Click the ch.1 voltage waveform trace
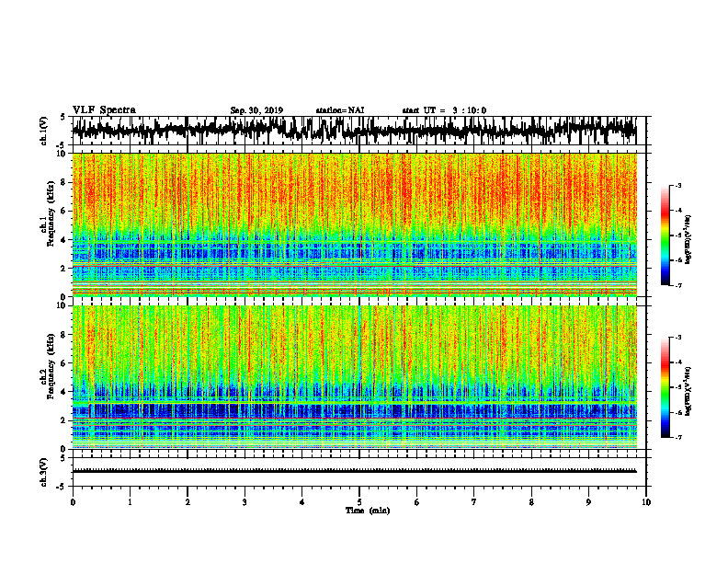Viewport: 728px width, 563px height. click(x=354, y=130)
